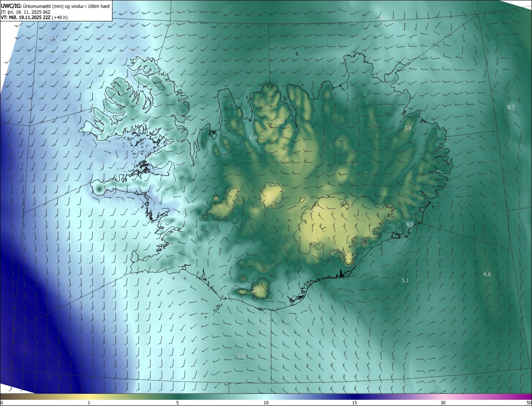Click the 'UWC/IG: Úrkomumætti (mm)' map title
532x406 pixels.
(55, 5)
